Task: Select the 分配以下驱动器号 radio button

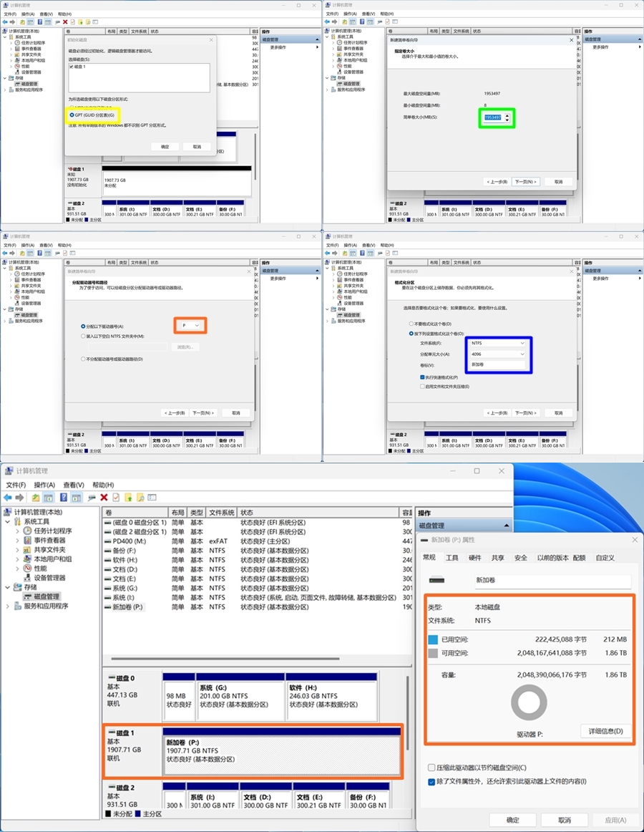Action: click(83, 326)
